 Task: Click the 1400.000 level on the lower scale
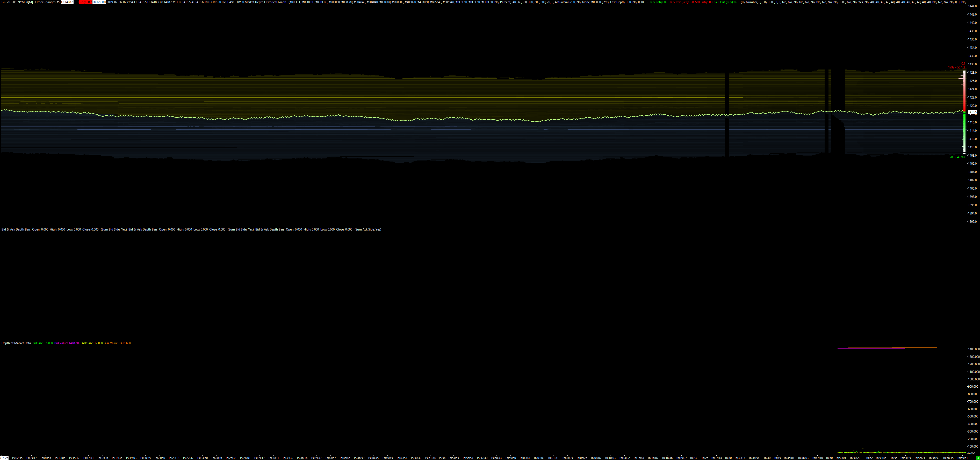[974, 349]
